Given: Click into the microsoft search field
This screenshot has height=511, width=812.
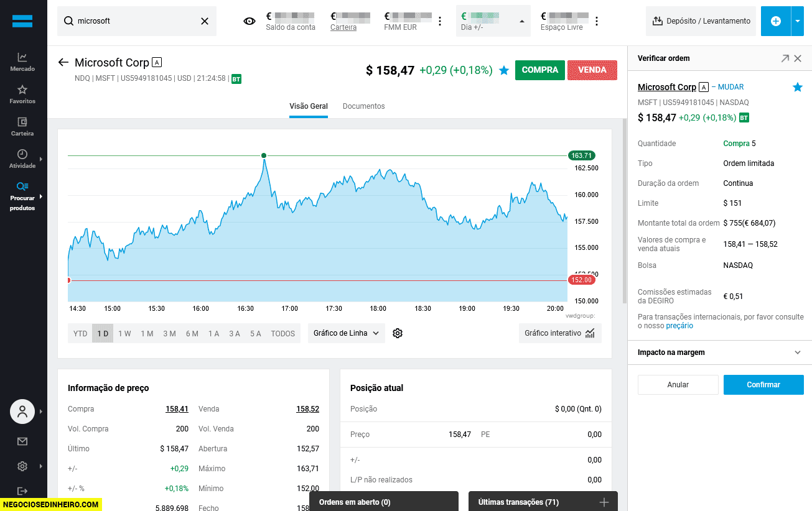Looking at the screenshot, I should click(x=137, y=21).
